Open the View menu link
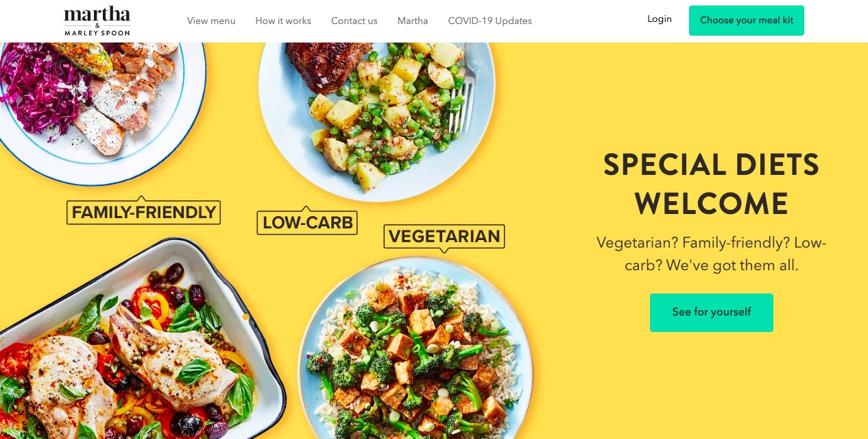The height and width of the screenshot is (439, 868). click(211, 21)
